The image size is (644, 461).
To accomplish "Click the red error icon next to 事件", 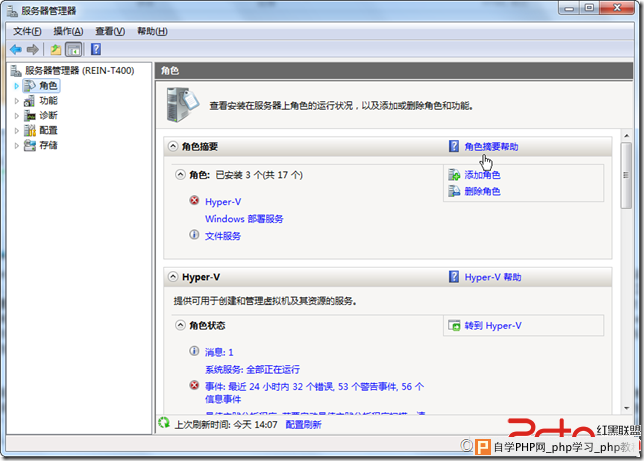I will pyautogui.click(x=194, y=385).
